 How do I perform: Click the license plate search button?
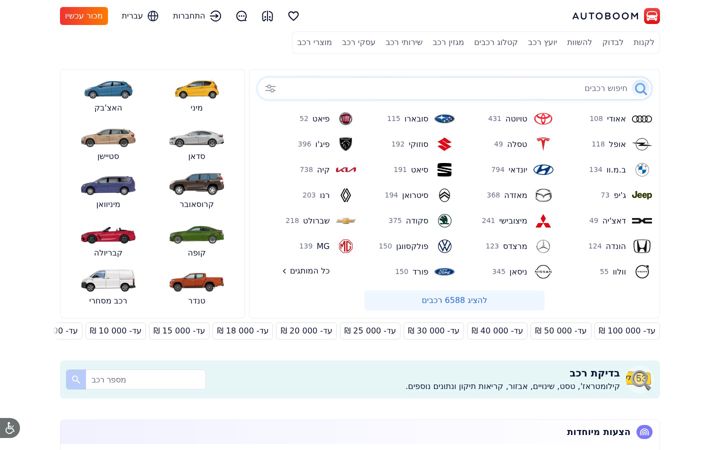coord(76,380)
